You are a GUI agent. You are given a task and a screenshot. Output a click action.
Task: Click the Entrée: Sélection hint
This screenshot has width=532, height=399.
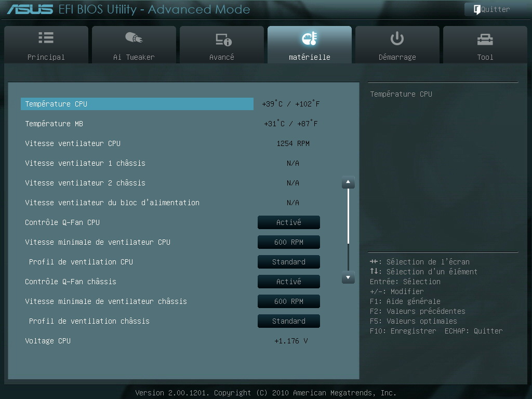coord(405,282)
